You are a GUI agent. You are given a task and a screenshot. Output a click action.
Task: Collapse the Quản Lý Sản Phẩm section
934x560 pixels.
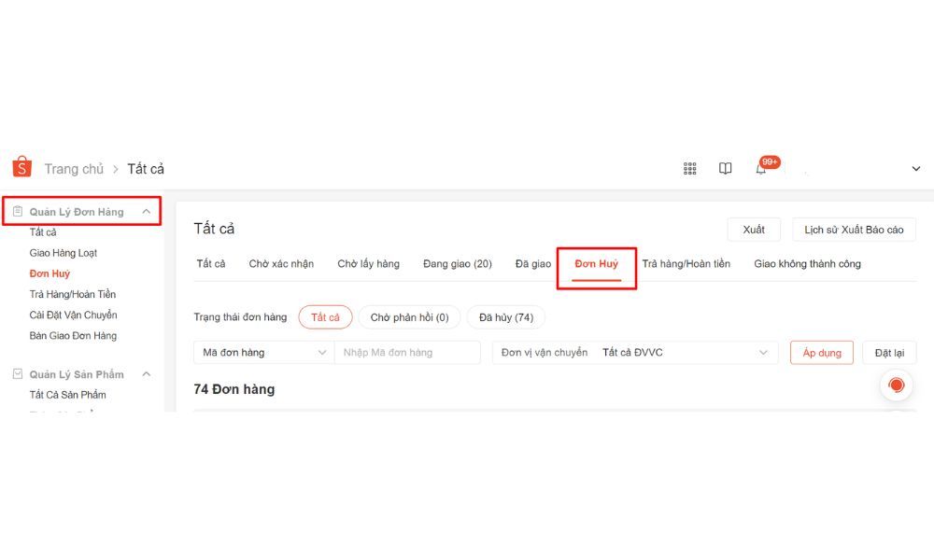[146, 373]
